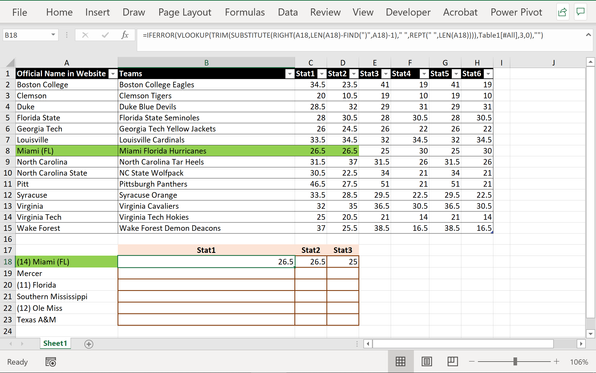Image resolution: width=596 pixels, height=373 pixels.
Task: Select Pitt row Stat1 value 46.5
Action: point(311,184)
